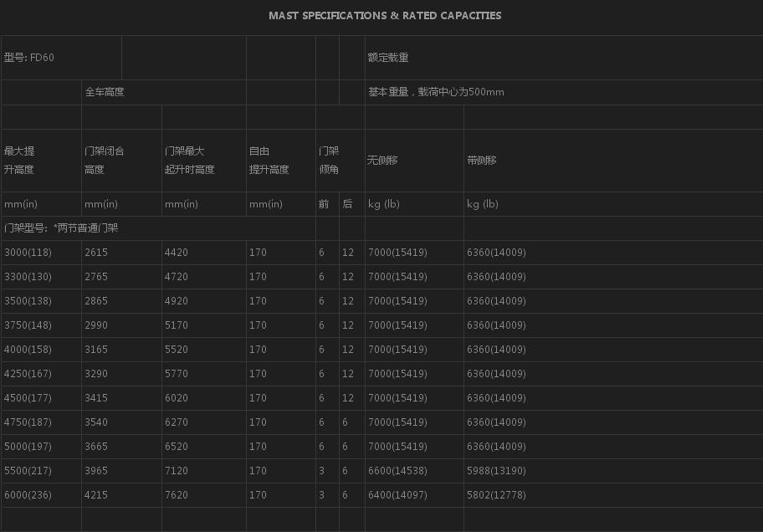Click the 5520 maximum raised height cell
The height and width of the screenshot is (532, 763).
coord(177,350)
